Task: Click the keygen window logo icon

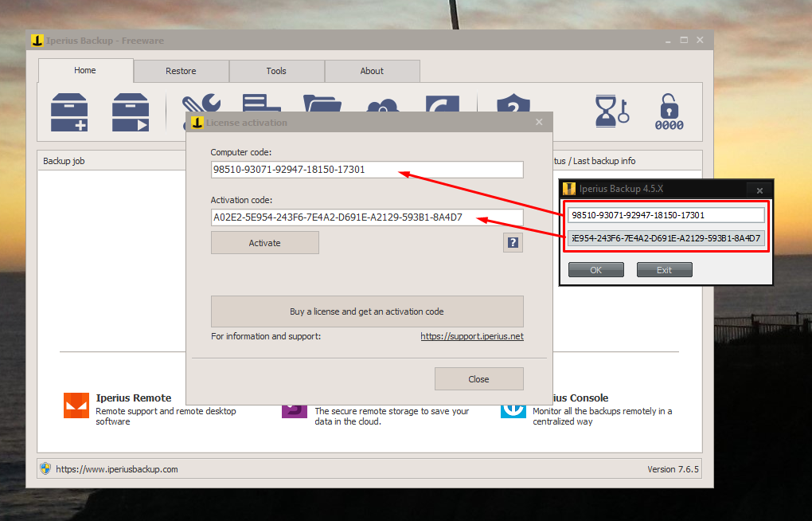Action: coord(569,189)
